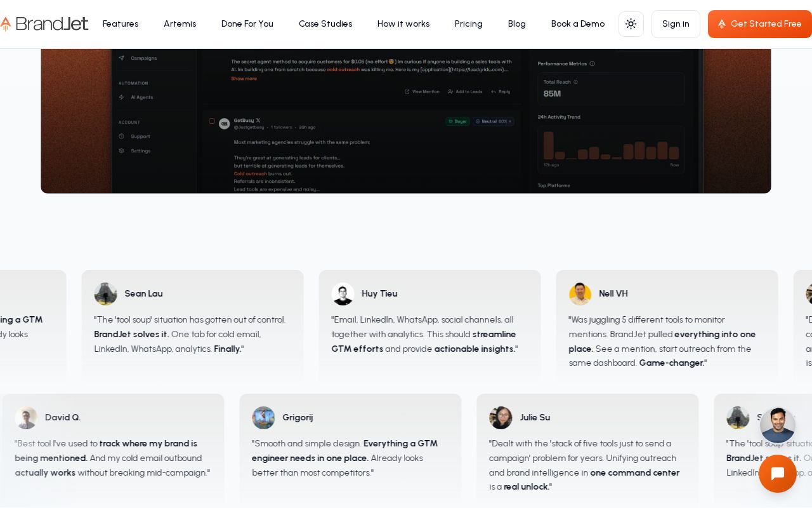Click AI Agents in preview sidebar

tap(142, 97)
